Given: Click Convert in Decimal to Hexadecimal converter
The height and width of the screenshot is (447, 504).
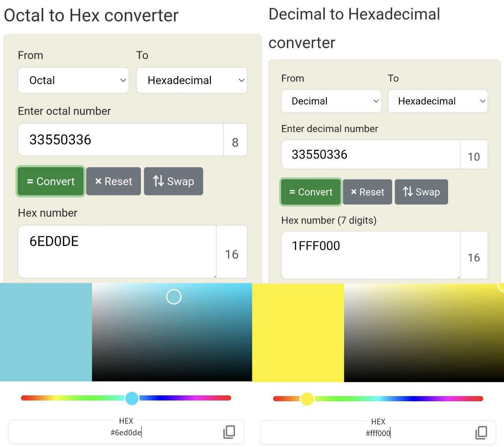Looking at the screenshot, I should (x=311, y=192).
